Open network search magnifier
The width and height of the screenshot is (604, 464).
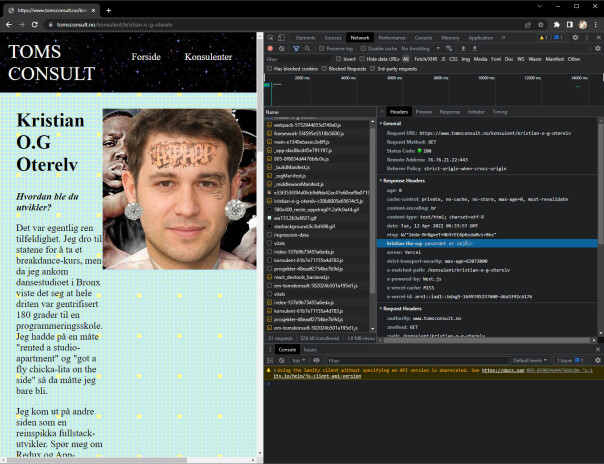coord(307,49)
